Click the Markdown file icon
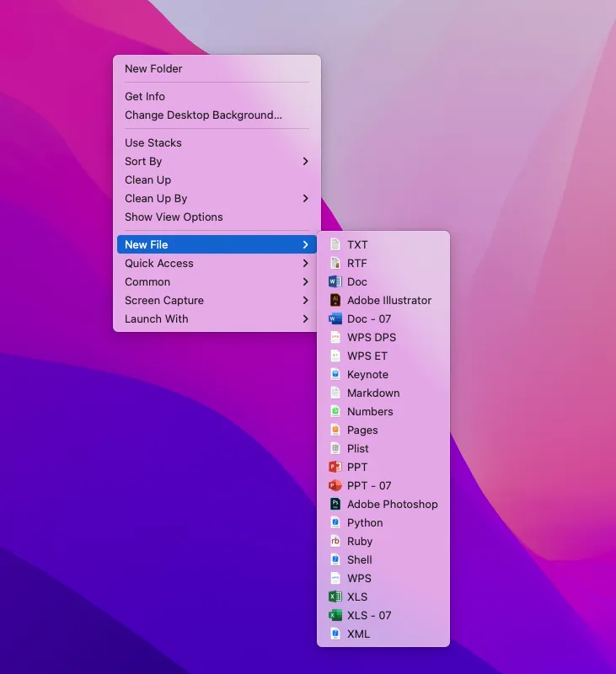 pos(335,393)
